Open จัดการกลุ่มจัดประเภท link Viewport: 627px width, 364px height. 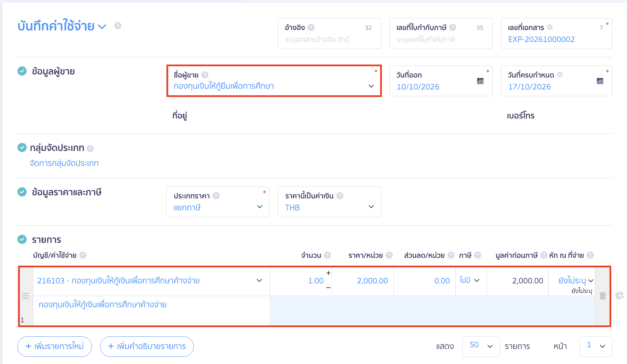64,163
